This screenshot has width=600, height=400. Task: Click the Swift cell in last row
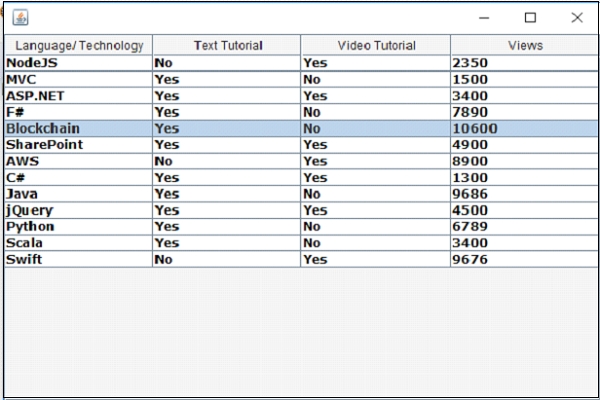tap(78, 259)
